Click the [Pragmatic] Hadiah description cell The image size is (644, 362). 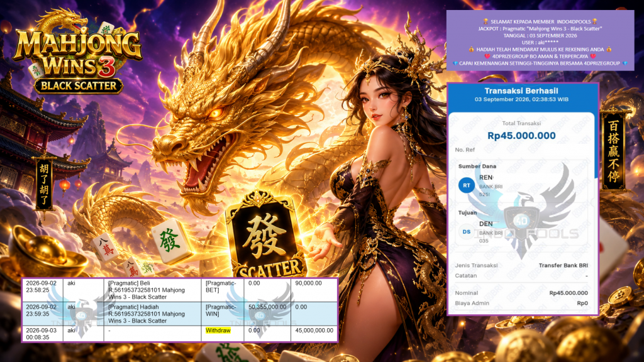[152, 314]
